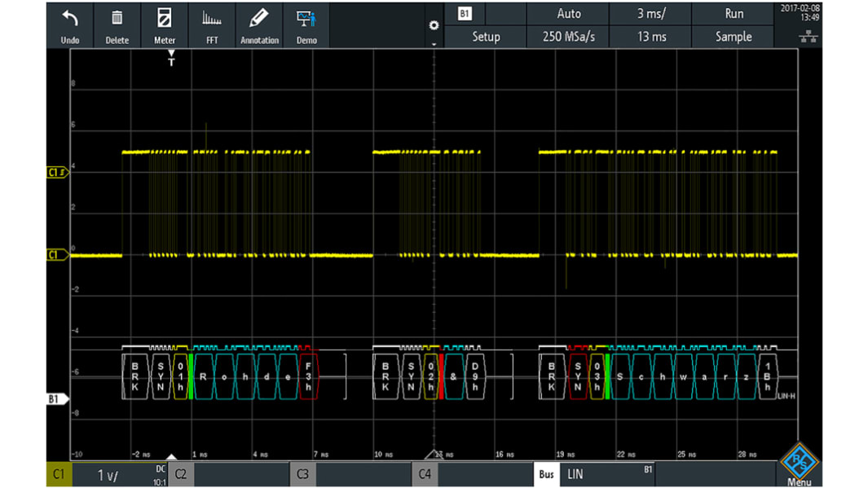The width and height of the screenshot is (868, 488).
Task: Enable channel C2
Action: 181,474
